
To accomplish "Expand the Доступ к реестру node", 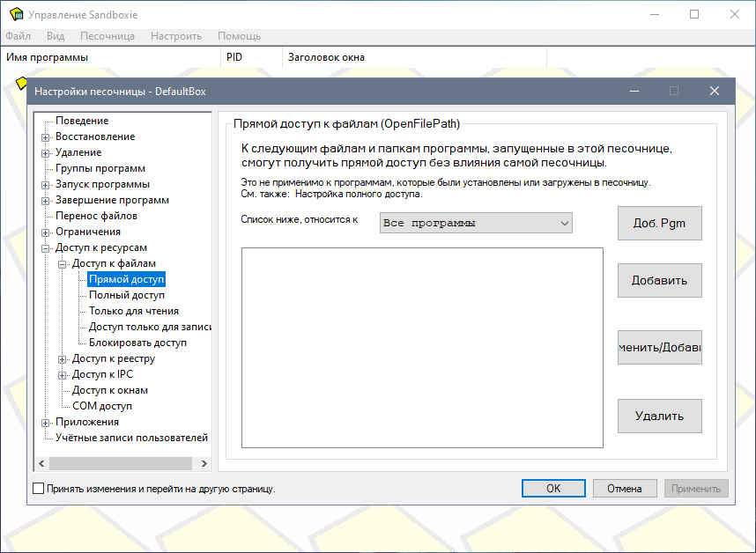I will pos(63,359).
